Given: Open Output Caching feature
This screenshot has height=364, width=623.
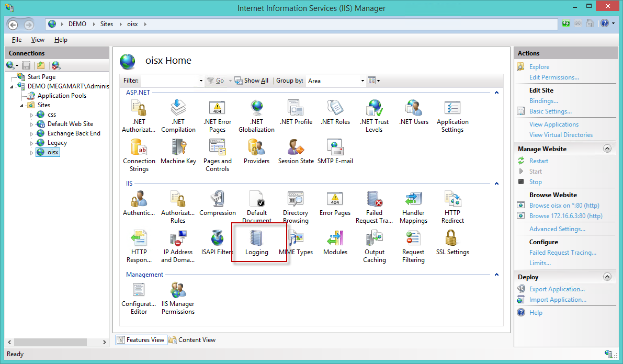Looking at the screenshot, I should (375, 246).
